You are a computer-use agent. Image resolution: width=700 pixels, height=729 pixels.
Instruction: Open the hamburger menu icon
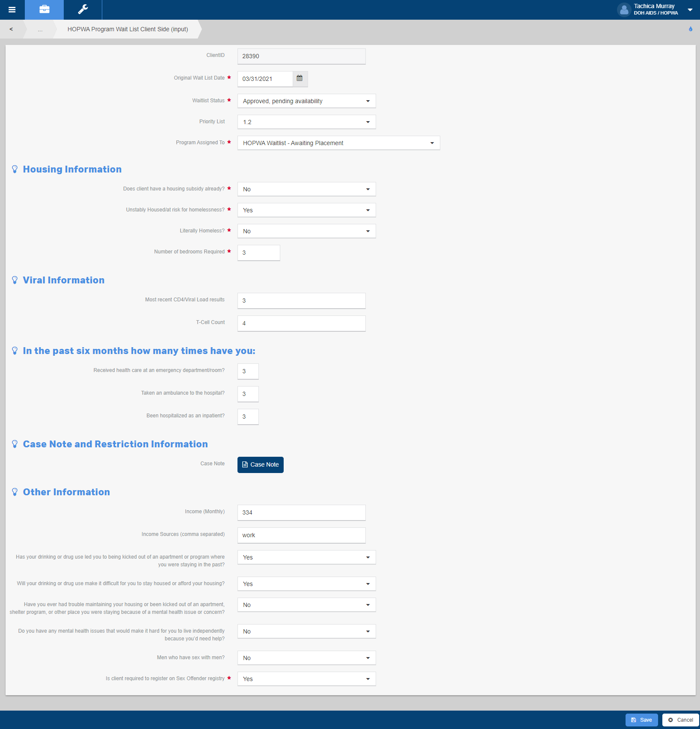pos(12,9)
